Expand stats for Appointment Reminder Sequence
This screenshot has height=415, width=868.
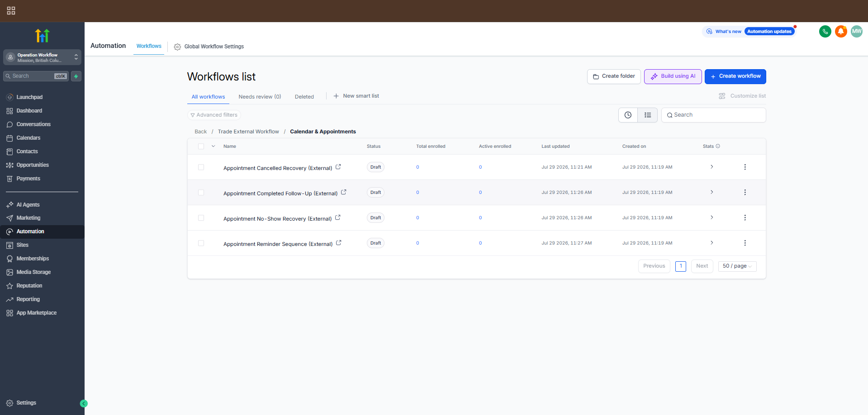tap(711, 243)
